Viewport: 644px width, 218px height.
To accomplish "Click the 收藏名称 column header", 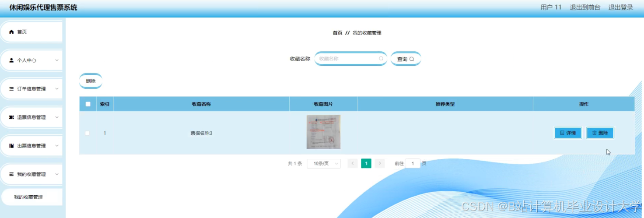I will [x=201, y=104].
